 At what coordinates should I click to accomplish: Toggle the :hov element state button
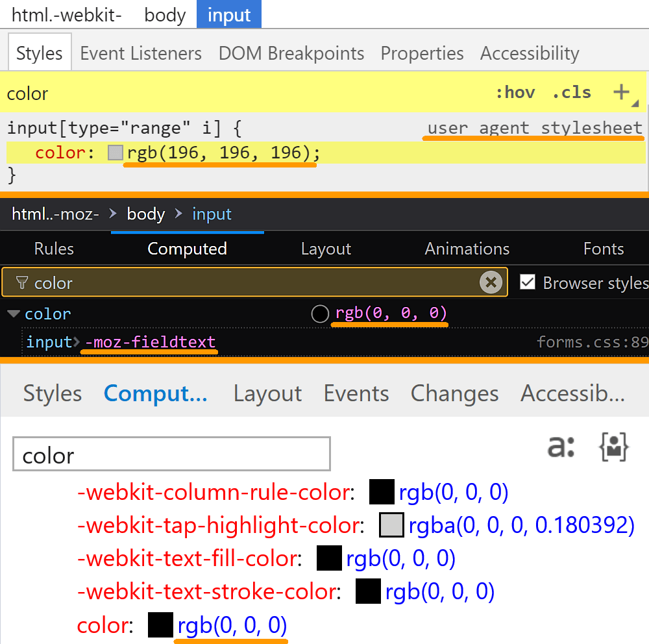pos(515,93)
